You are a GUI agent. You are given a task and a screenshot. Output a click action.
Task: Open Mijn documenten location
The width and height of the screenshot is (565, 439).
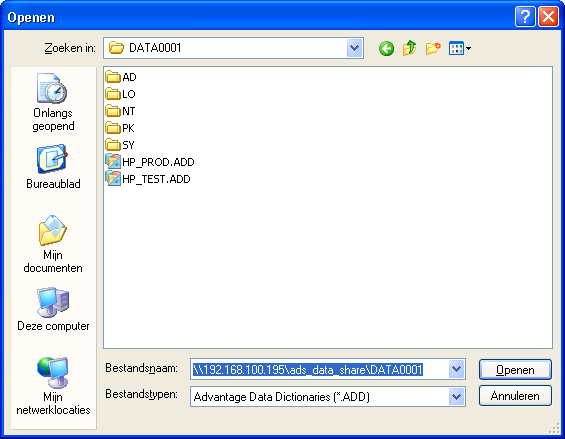click(x=53, y=244)
